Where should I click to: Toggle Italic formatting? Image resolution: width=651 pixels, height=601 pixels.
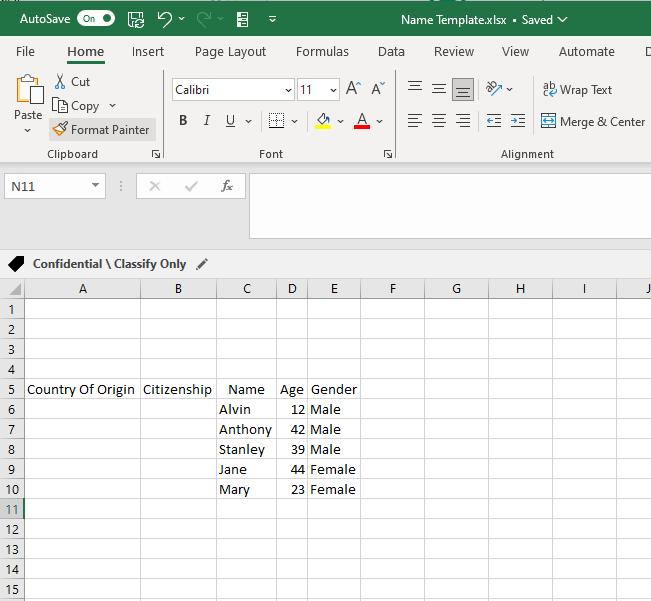tap(206, 120)
